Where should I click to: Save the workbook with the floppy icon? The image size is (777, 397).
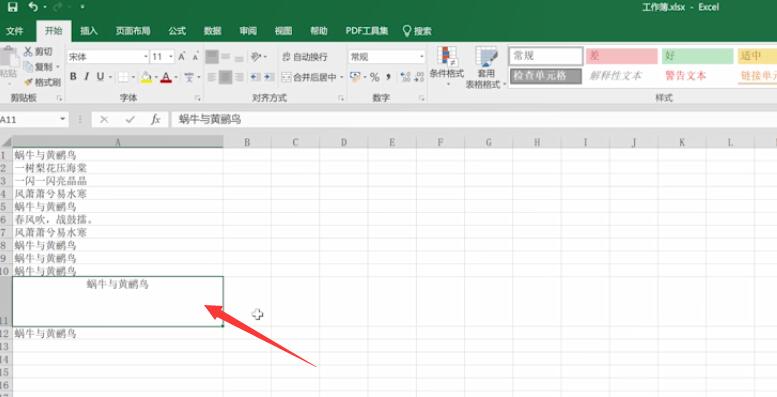[13, 7]
